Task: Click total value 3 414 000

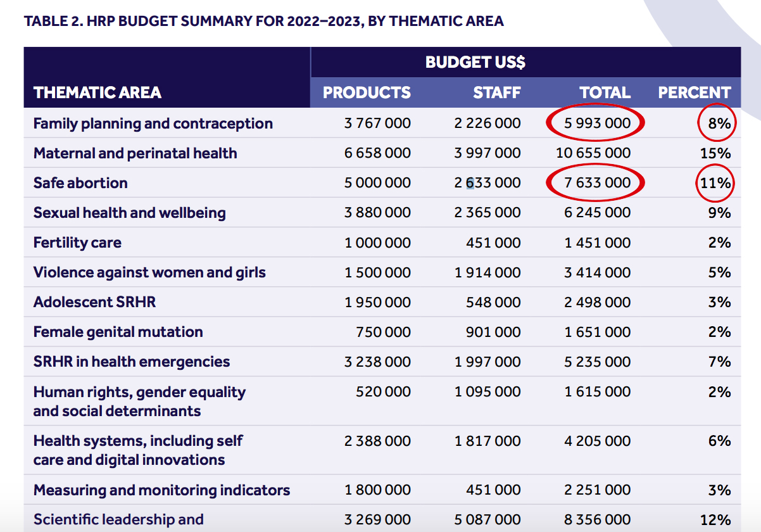Action: coord(598,272)
